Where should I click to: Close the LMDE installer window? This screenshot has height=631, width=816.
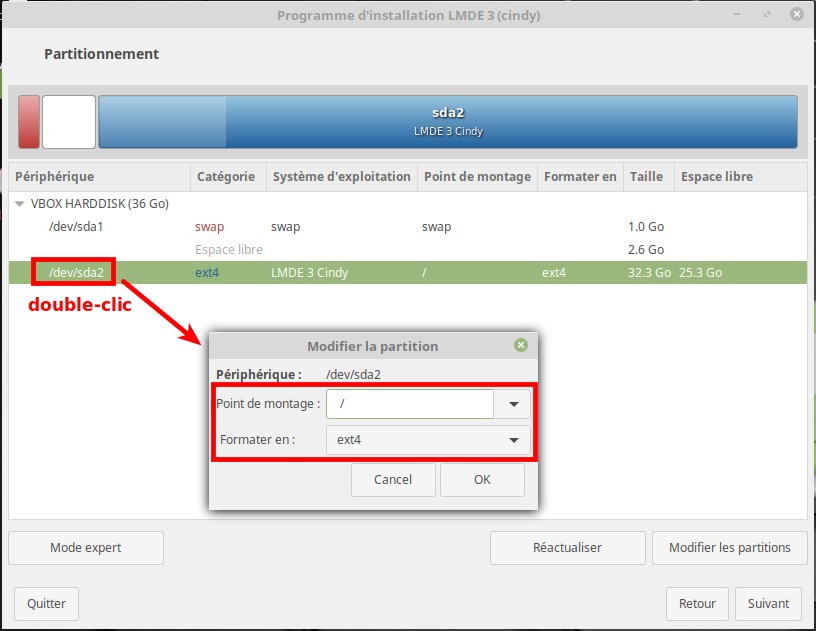tap(797, 15)
